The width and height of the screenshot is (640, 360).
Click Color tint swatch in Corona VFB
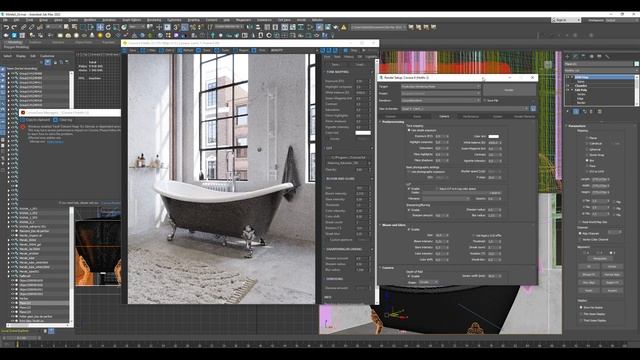click(x=363, y=133)
